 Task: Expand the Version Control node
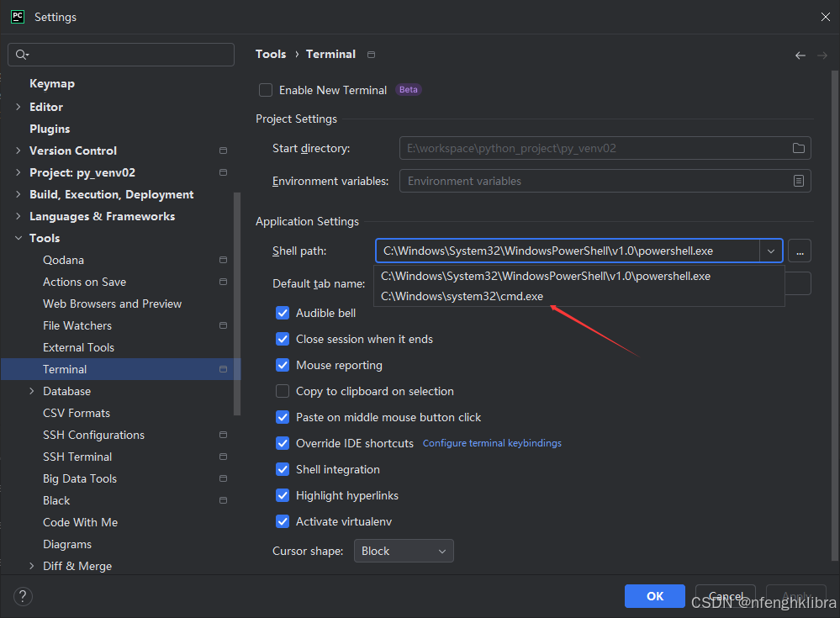point(18,151)
